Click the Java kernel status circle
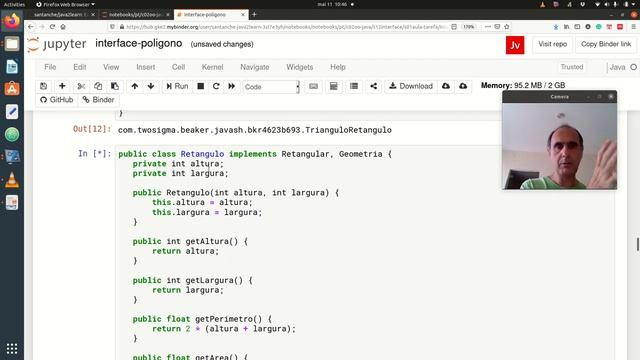This screenshot has height=360, width=640. tap(633, 67)
